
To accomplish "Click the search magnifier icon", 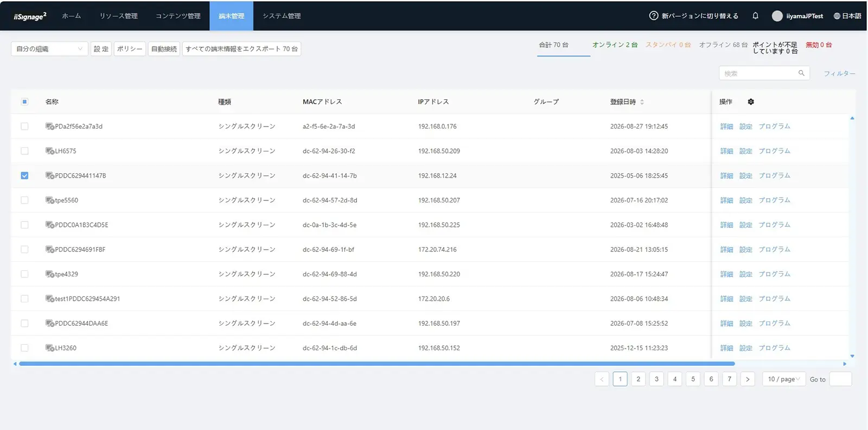I will [801, 73].
